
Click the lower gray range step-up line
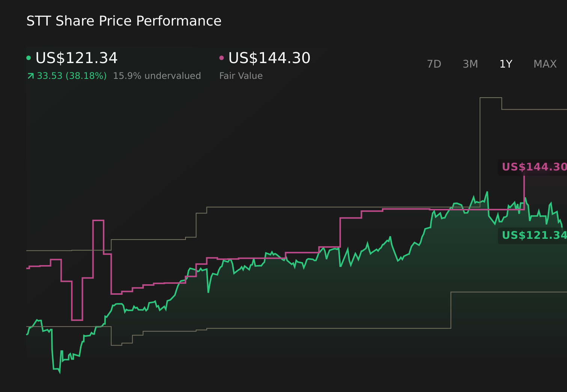point(451,310)
